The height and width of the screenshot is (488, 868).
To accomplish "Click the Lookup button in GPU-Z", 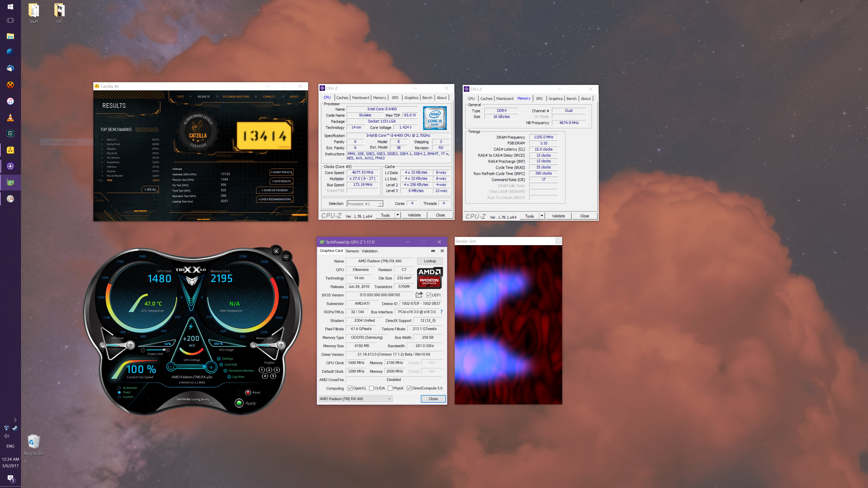I will [430, 261].
